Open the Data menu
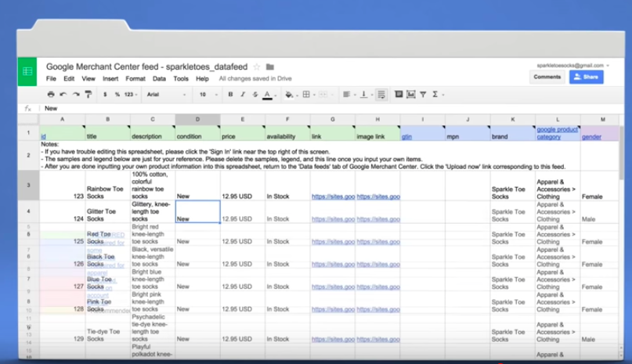632x364 pixels. [159, 78]
